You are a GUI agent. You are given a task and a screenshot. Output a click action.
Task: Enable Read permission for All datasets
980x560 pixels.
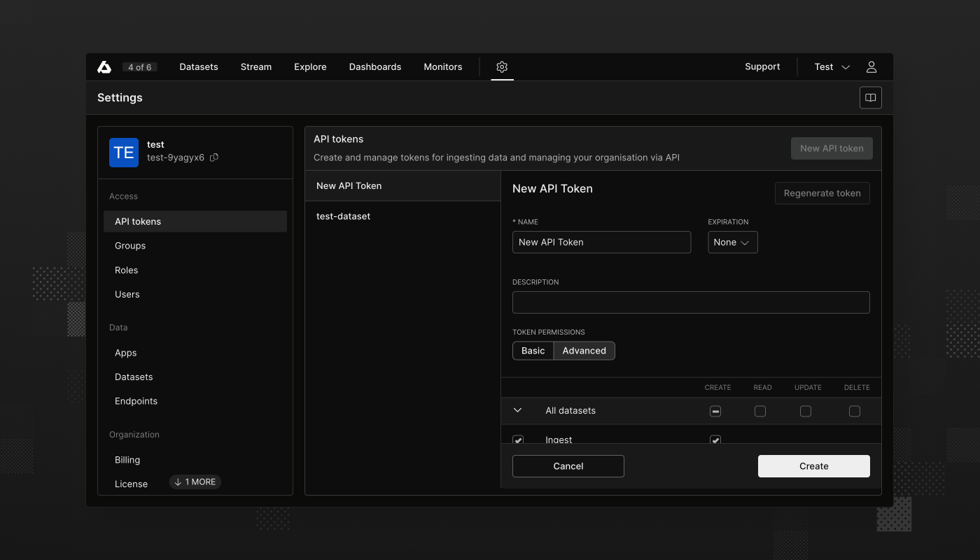(760, 411)
